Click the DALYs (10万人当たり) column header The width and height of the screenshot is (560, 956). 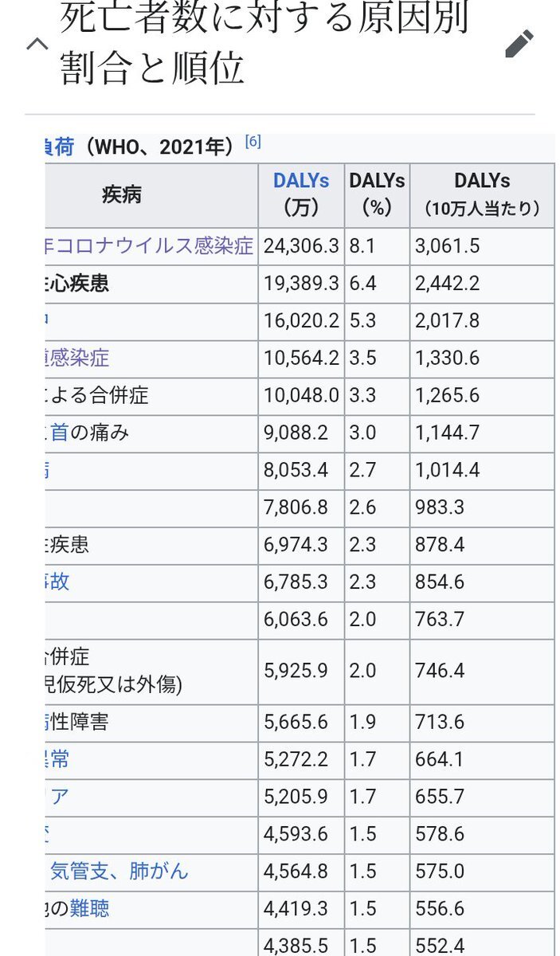tap(482, 194)
